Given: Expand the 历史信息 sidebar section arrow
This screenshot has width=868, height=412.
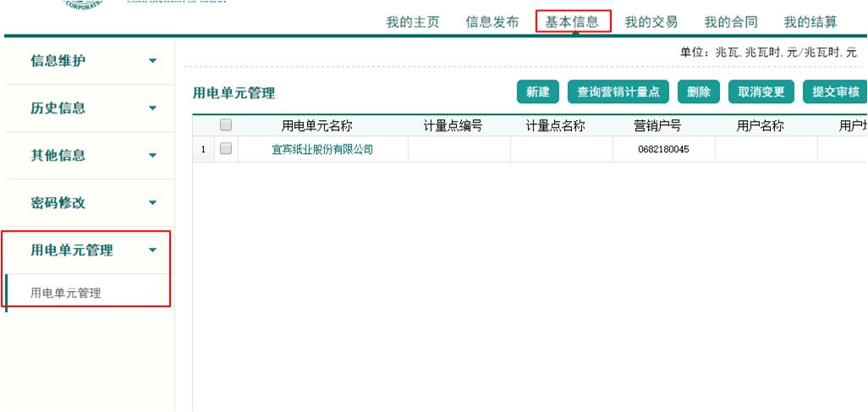Looking at the screenshot, I should point(152,108).
